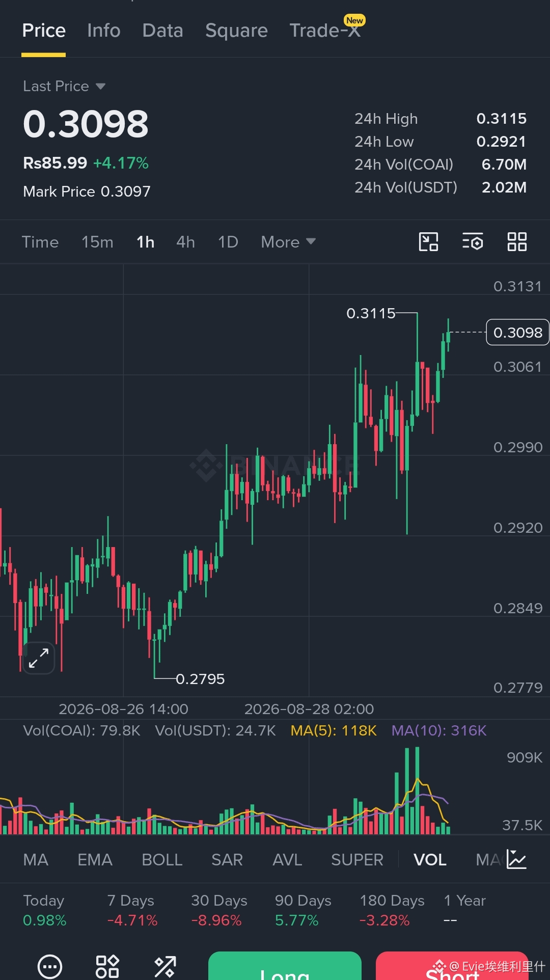
Task: Tap the Mark Price 0.3097 text
Action: (x=87, y=192)
